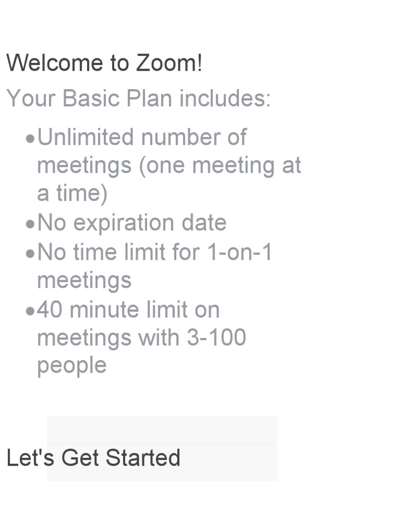Click the Unlimited number of text line
The height and width of the screenshot is (532, 399).
[142, 138]
